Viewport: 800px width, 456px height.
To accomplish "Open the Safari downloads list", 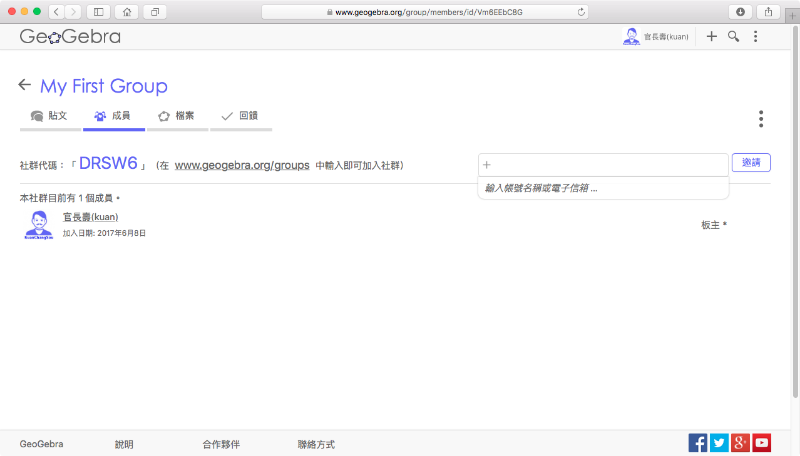I will click(740, 12).
